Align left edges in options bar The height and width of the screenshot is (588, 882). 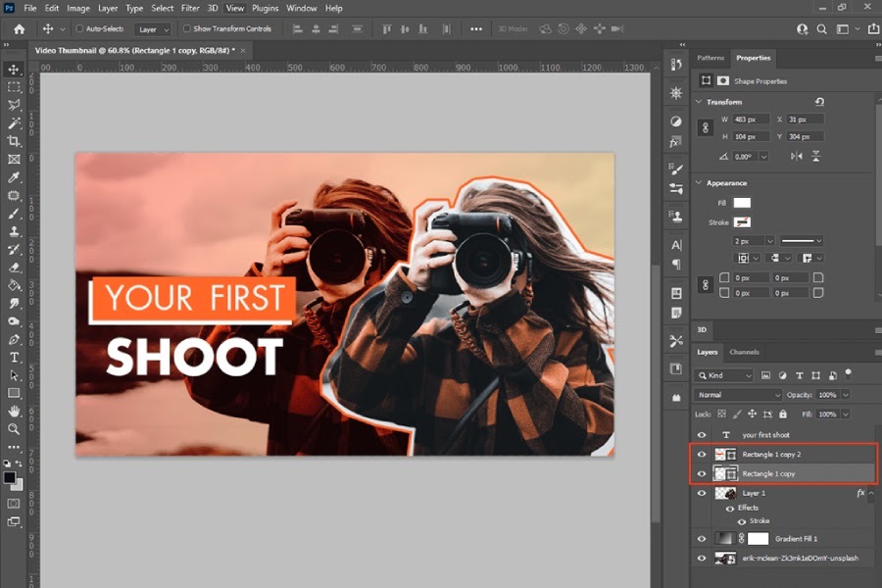coord(298,28)
